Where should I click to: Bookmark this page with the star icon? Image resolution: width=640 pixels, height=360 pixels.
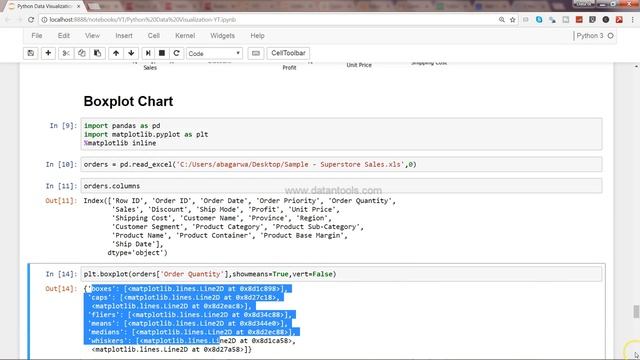[513, 20]
